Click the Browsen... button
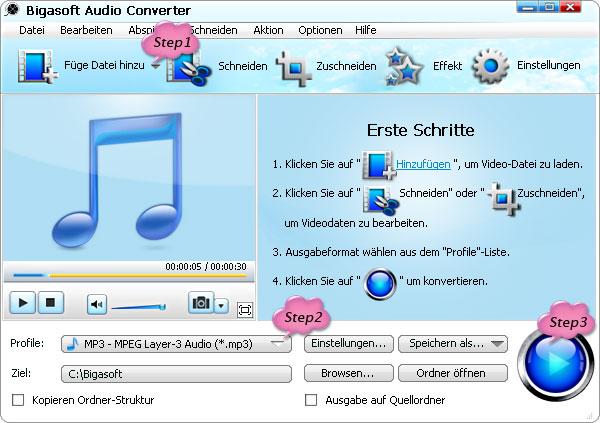The image size is (600, 423). pos(349,373)
